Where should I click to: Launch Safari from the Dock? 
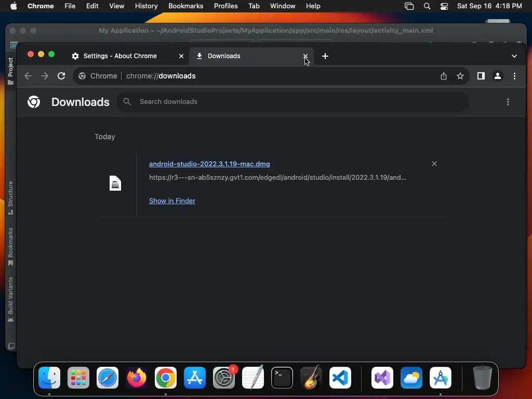coord(108,378)
